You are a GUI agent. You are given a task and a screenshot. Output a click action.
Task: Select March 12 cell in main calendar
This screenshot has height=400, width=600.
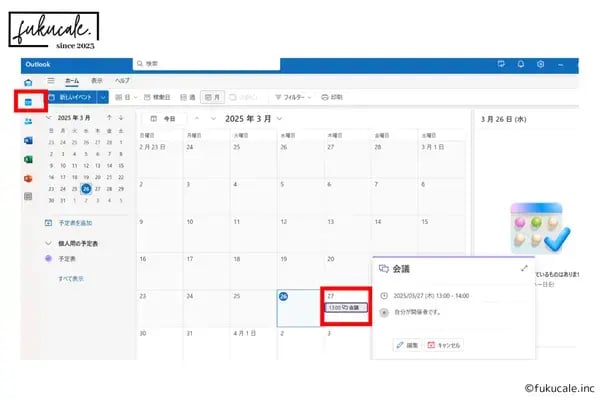pos(300,233)
